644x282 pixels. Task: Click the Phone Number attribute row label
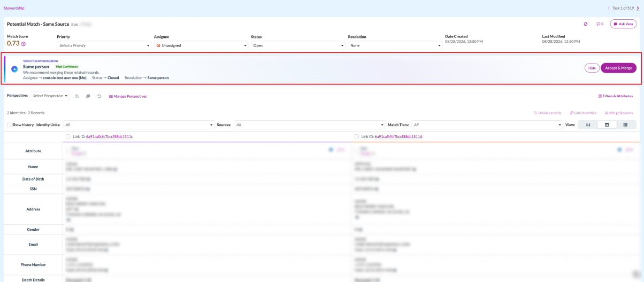click(33, 265)
